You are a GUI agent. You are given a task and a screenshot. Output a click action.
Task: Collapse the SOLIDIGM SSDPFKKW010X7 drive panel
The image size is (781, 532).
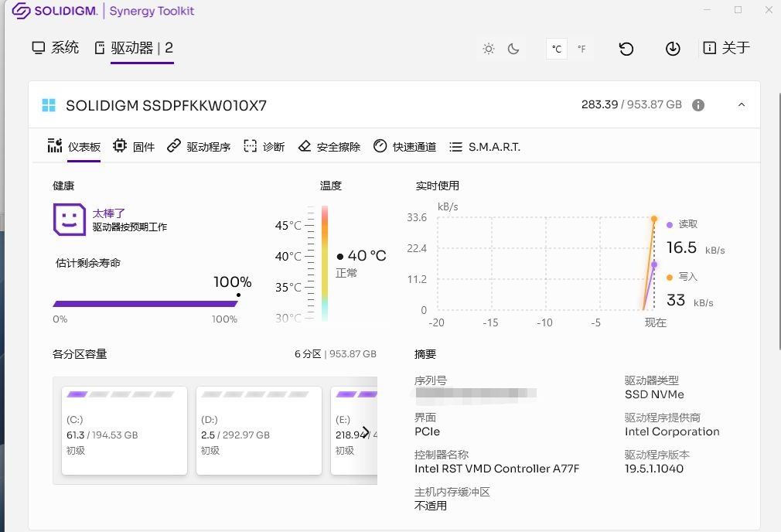pyautogui.click(x=742, y=105)
